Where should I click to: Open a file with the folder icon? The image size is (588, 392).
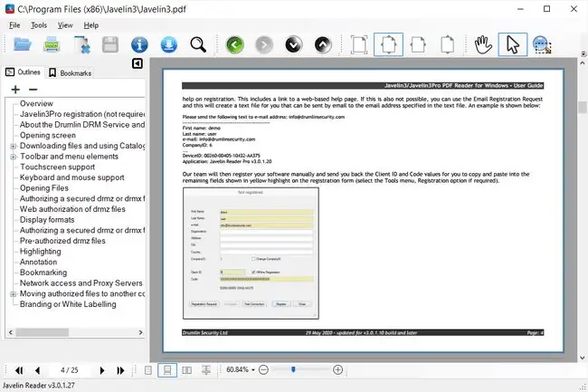point(22,44)
